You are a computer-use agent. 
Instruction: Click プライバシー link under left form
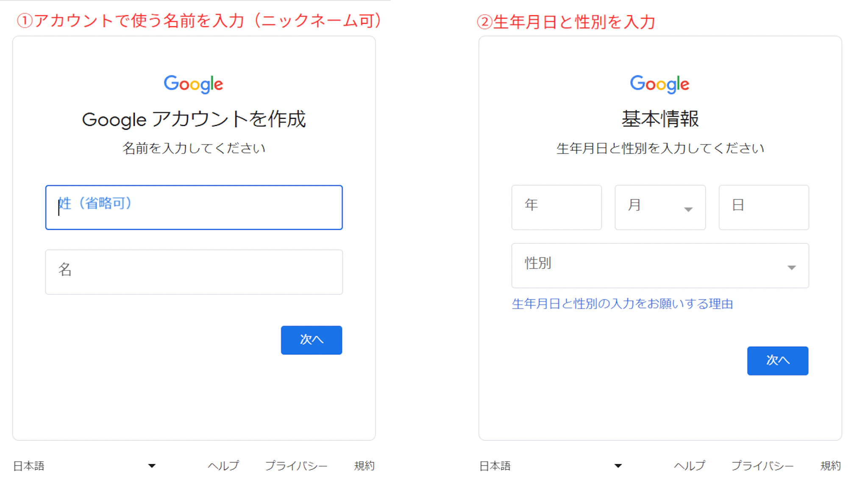coord(296,466)
